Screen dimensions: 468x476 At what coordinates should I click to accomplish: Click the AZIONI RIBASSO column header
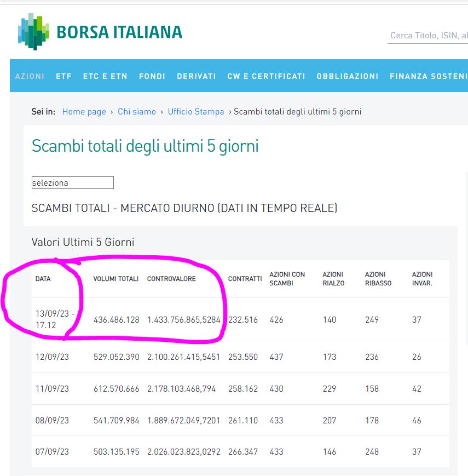(378, 279)
